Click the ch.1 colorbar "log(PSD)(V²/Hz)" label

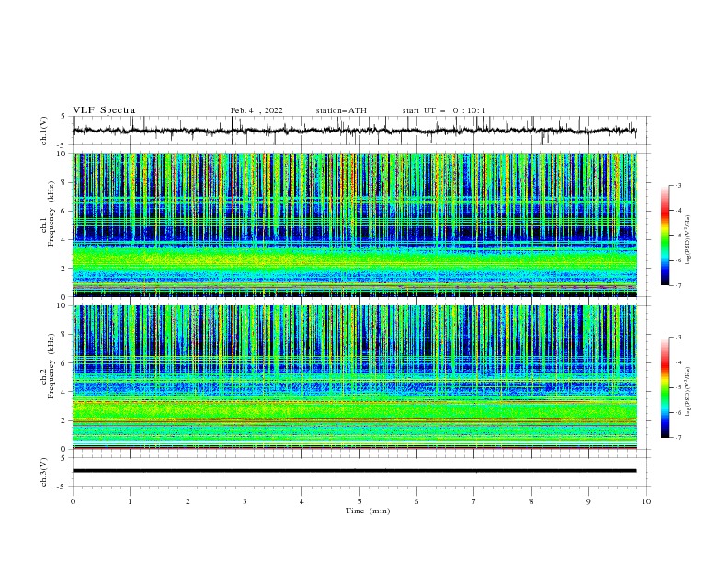click(688, 240)
